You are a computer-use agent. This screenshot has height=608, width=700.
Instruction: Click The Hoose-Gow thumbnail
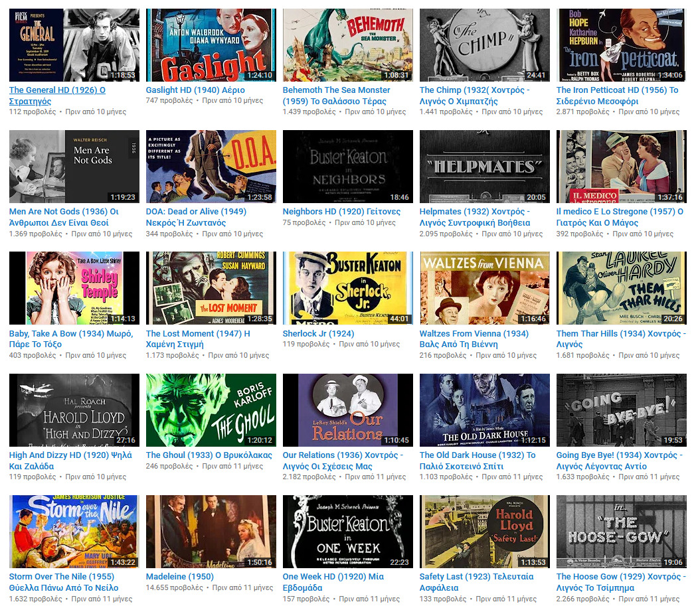(622, 531)
